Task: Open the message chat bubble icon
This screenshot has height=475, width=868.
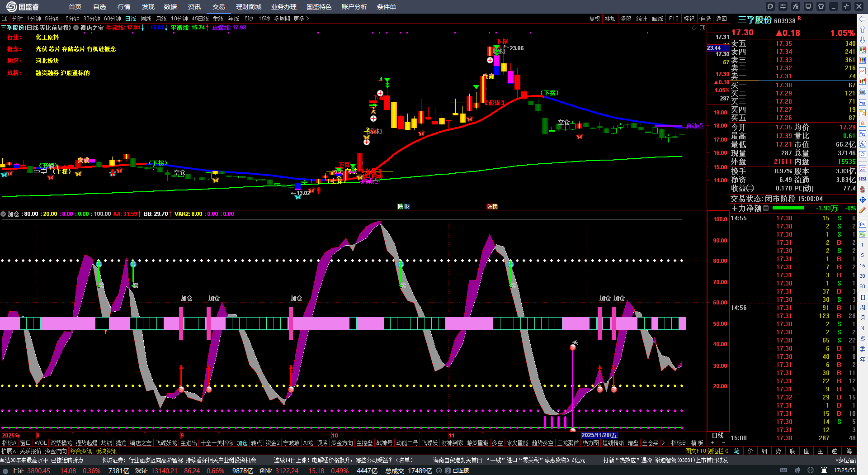Action: click(770, 6)
